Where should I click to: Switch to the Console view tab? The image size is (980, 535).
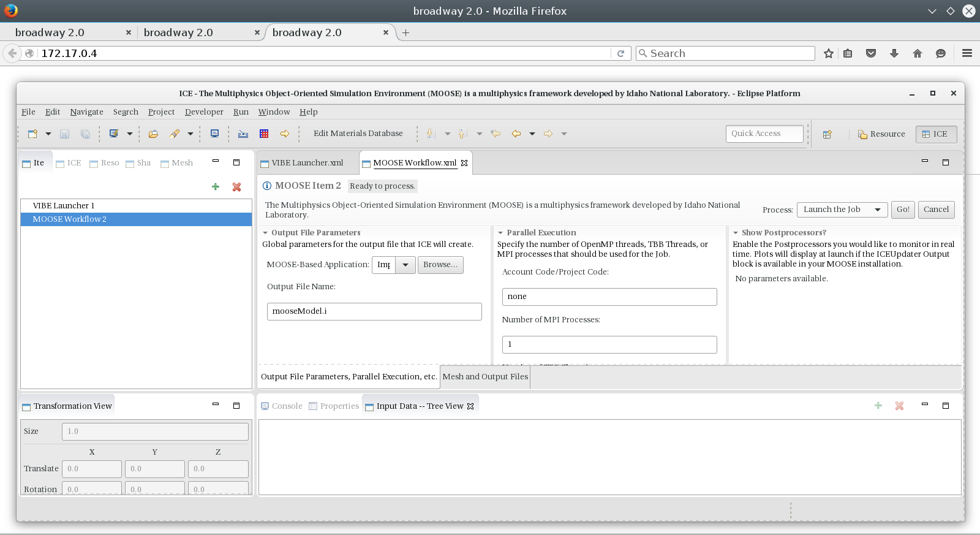(x=281, y=406)
